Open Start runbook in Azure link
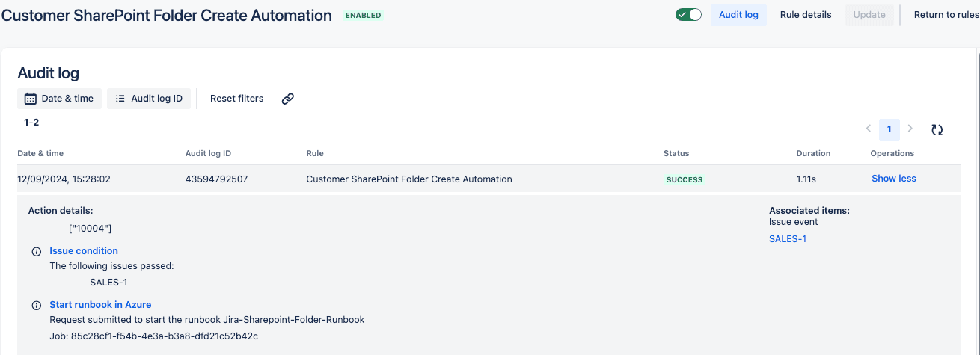 (x=100, y=305)
